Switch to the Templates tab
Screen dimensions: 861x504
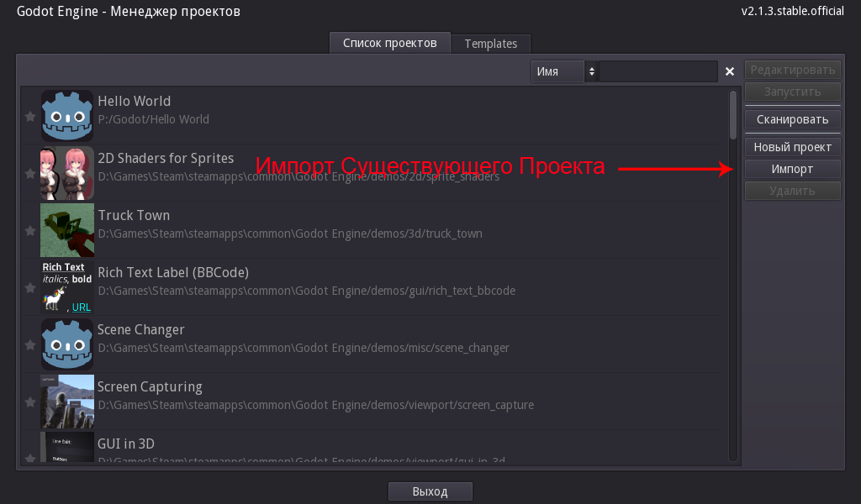491,44
